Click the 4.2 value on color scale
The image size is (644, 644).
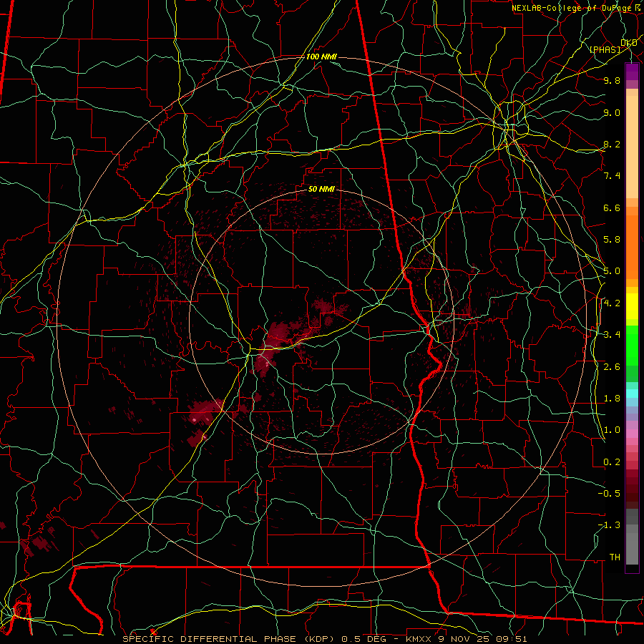[x=612, y=303]
